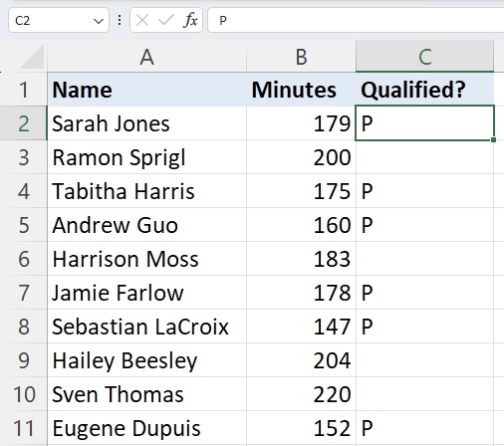Viewport: 504px width, 446px height.
Task: Select row 1 header
Action: 24,90
